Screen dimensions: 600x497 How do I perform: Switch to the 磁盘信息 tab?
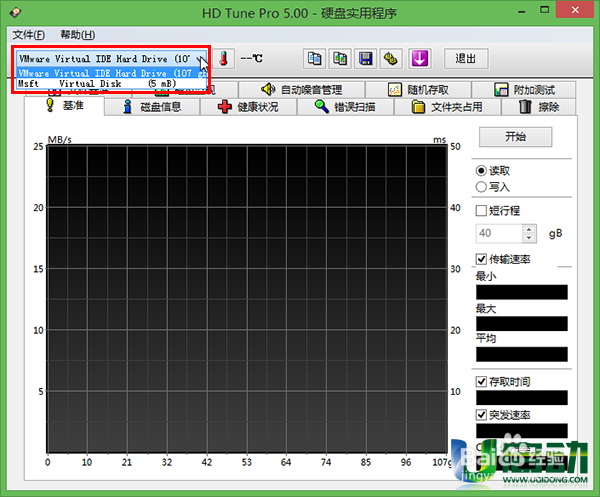pyautogui.click(x=152, y=107)
